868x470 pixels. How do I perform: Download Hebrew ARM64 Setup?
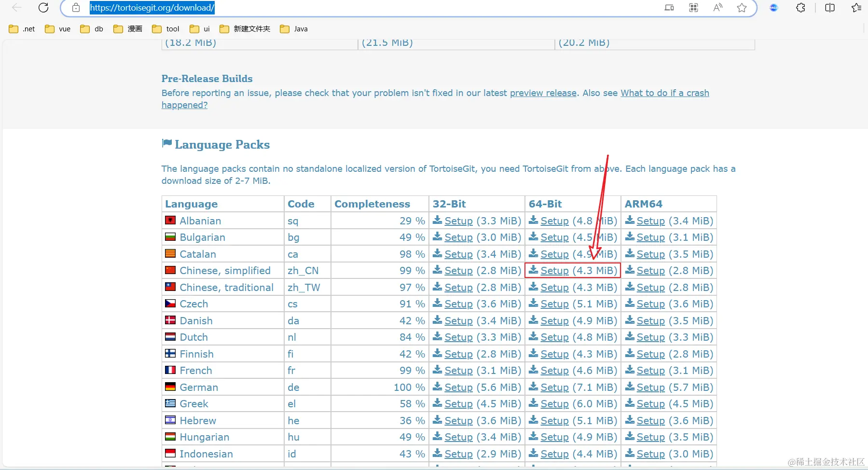pyautogui.click(x=651, y=421)
